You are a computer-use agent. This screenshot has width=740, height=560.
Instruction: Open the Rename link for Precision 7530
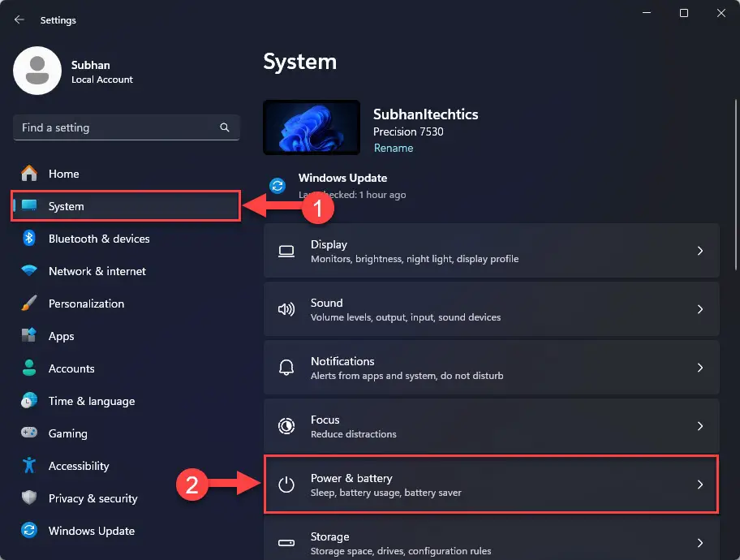click(x=394, y=149)
